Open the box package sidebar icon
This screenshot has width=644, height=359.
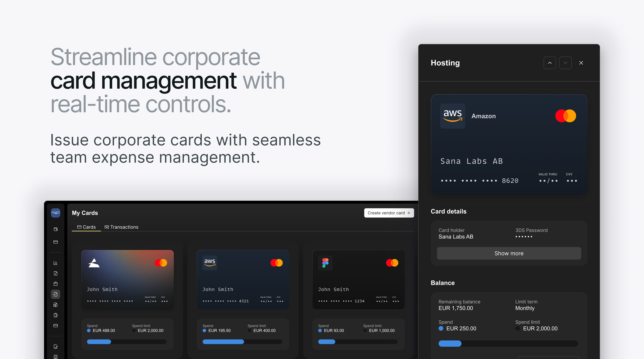click(x=56, y=284)
